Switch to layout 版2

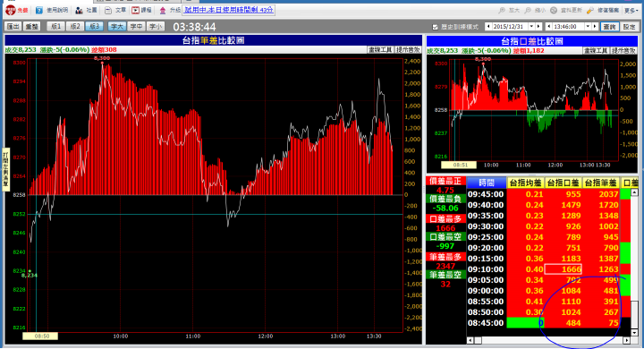[75, 26]
